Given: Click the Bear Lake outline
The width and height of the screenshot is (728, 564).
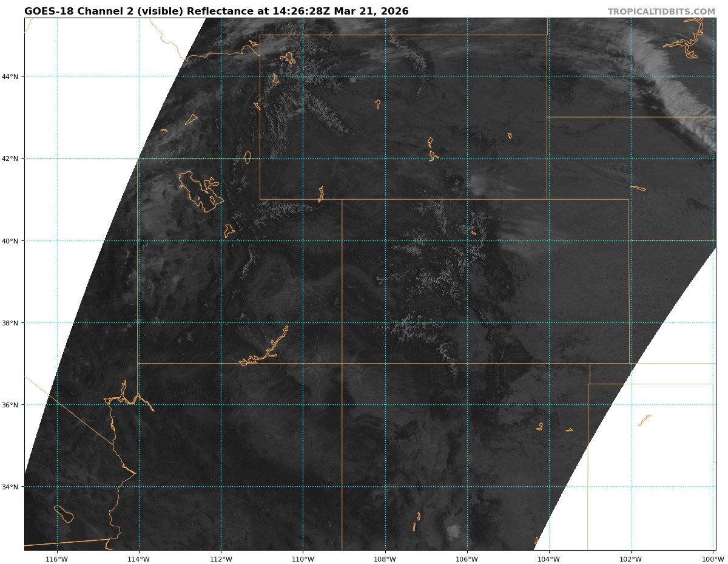Looking at the screenshot, I should coord(248,157).
